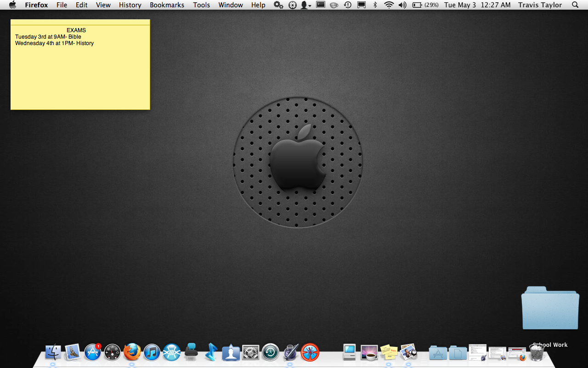Open the Tools menu
The width and height of the screenshot is (588, 368).
point(201,5)
